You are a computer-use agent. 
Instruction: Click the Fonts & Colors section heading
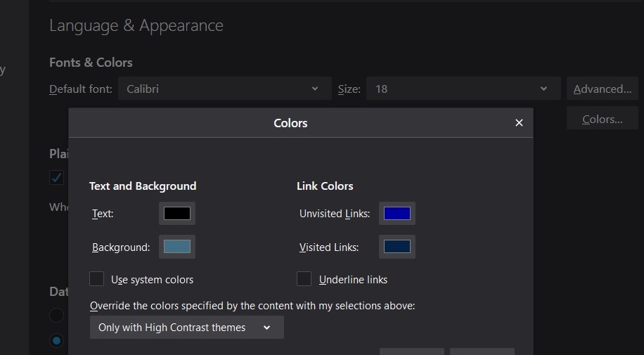(91, 63)
